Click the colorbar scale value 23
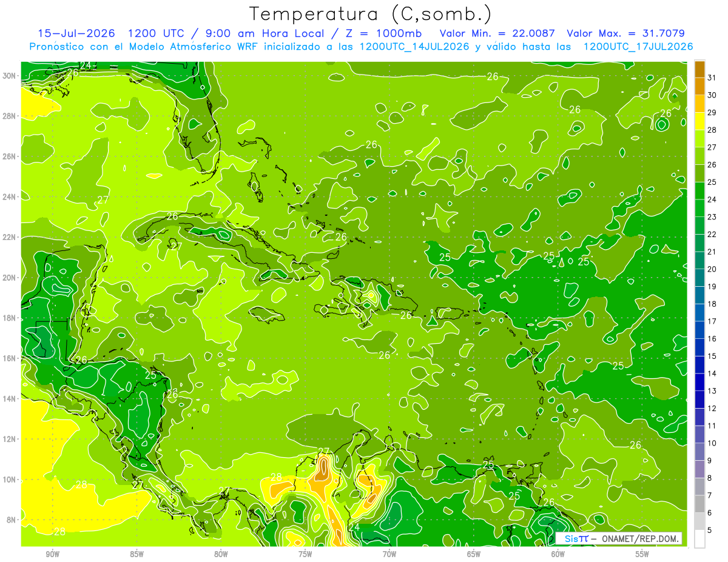728x562 pixels. pyautogui.click(x=712, y=217)
